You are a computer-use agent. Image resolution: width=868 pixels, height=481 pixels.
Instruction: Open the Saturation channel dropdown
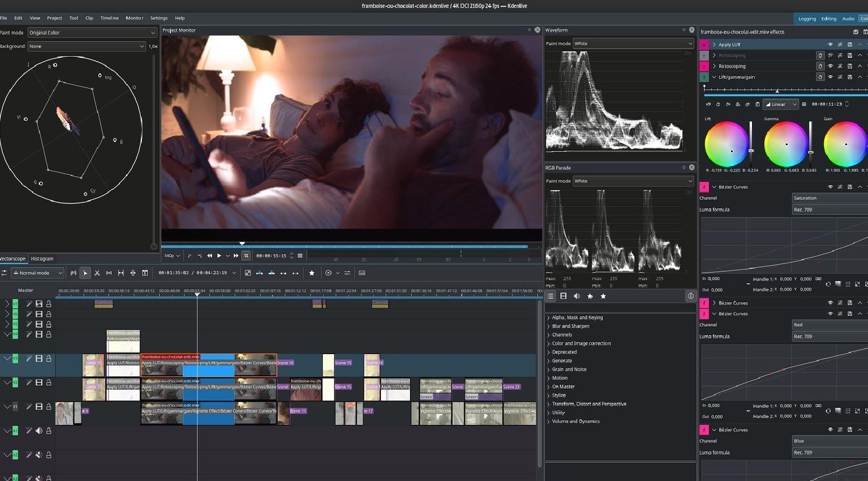click(830, 198)
